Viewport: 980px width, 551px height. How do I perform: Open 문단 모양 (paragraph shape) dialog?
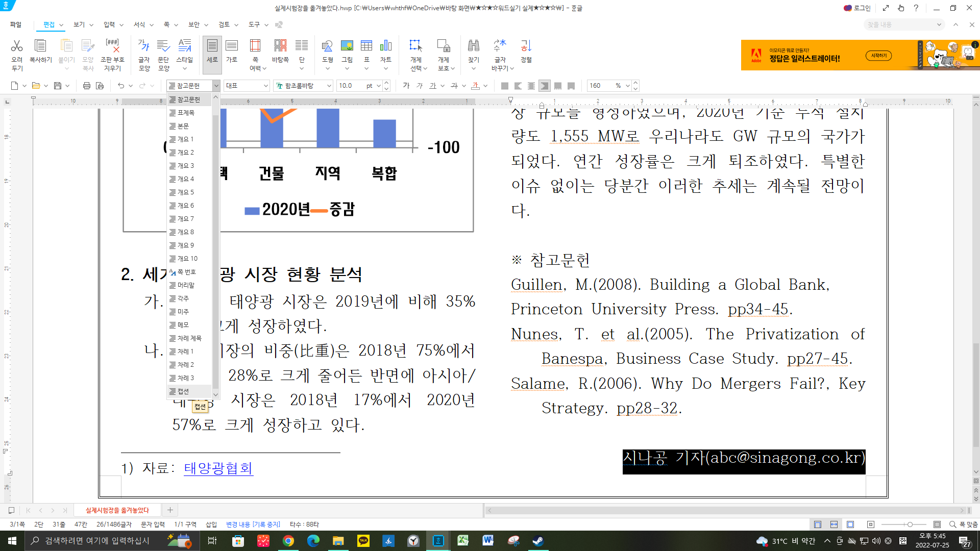tap(163, 46)
